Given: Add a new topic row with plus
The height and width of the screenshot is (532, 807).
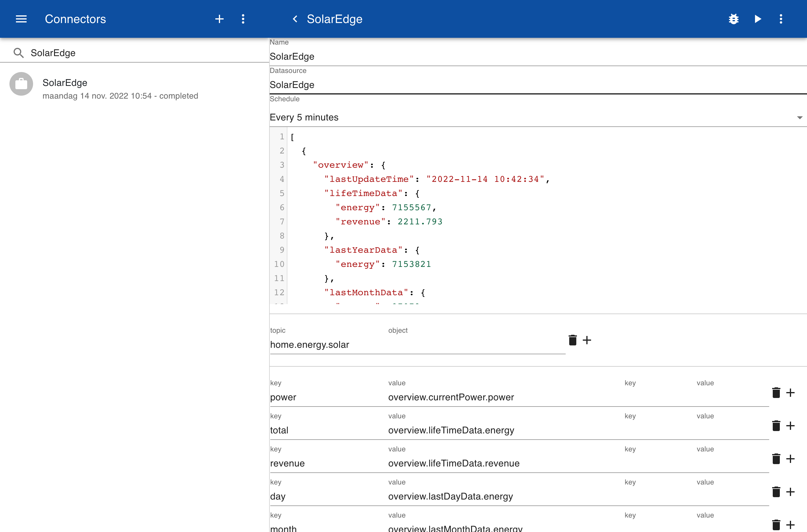Looking at the screenshot, I should 587,340.
